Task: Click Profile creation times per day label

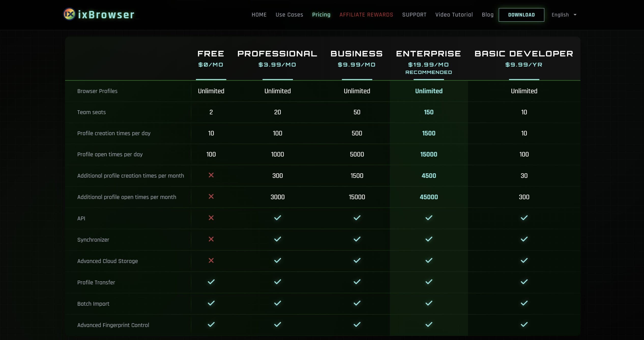Action: click(x=114, y=133)
